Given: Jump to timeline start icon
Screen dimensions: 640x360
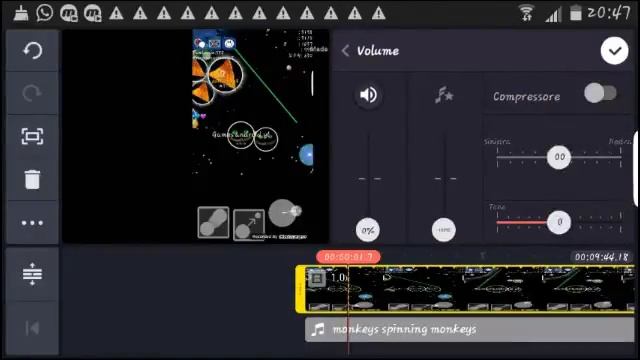Looking at the screenshot, I should tap(32, 328).
